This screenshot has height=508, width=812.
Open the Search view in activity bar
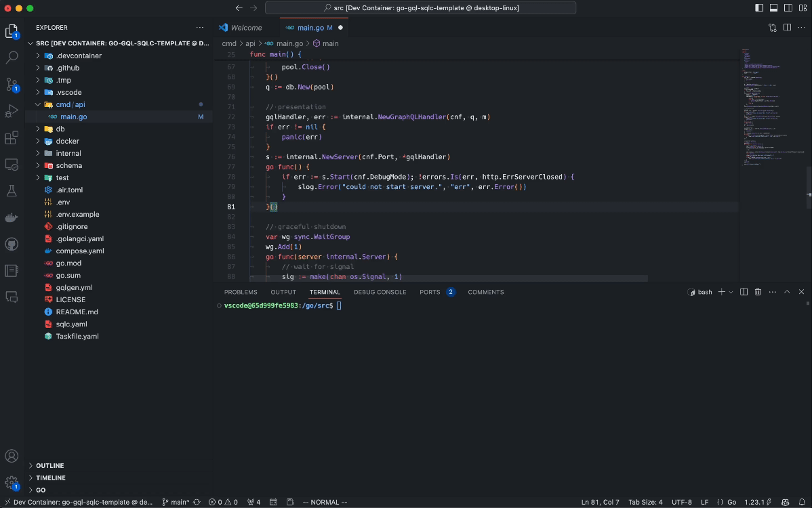12,57
